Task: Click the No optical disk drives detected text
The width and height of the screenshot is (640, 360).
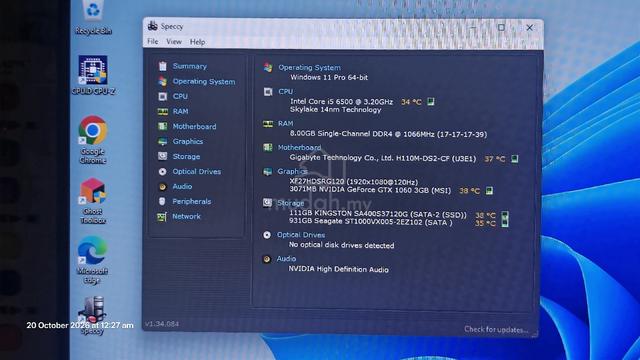Action: tap(341, 245)
